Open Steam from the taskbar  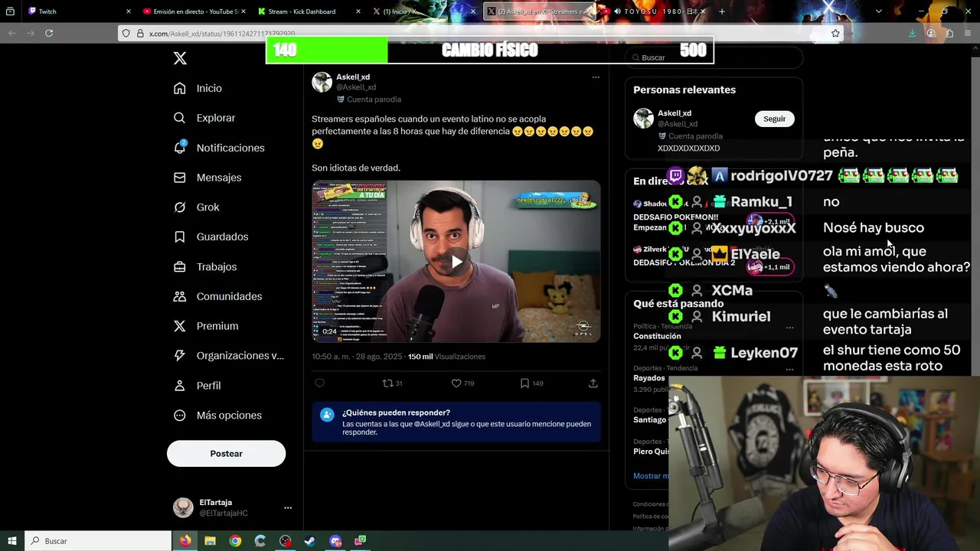point(310,541)
